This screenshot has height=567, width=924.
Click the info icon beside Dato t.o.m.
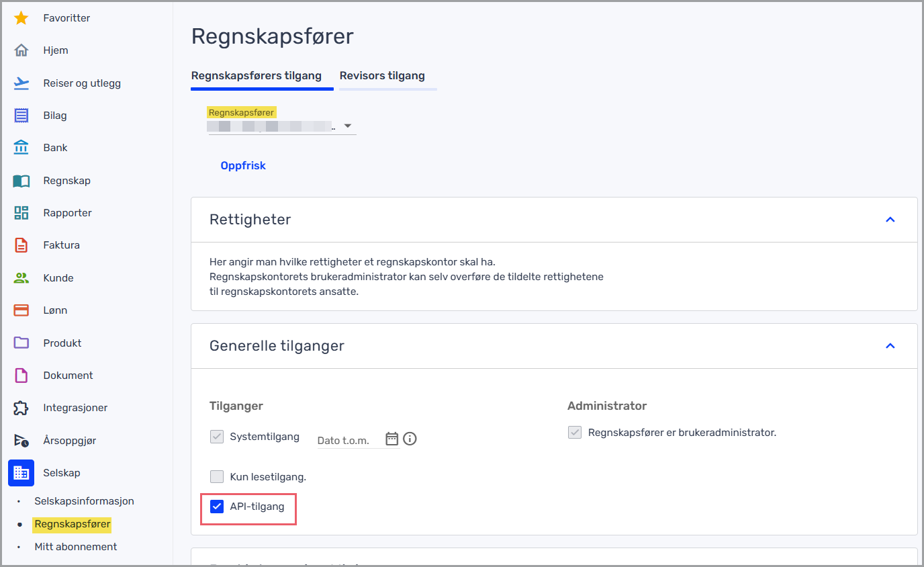410,439
